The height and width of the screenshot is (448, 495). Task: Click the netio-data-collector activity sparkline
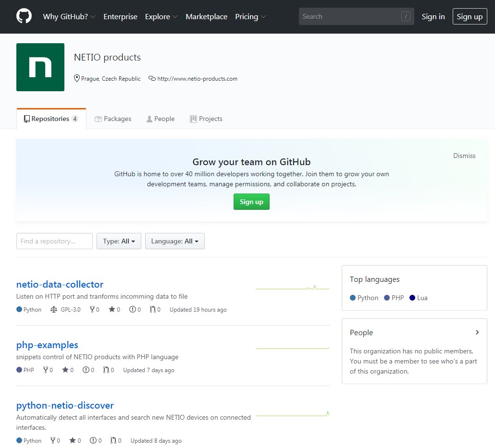click(292, 288)
